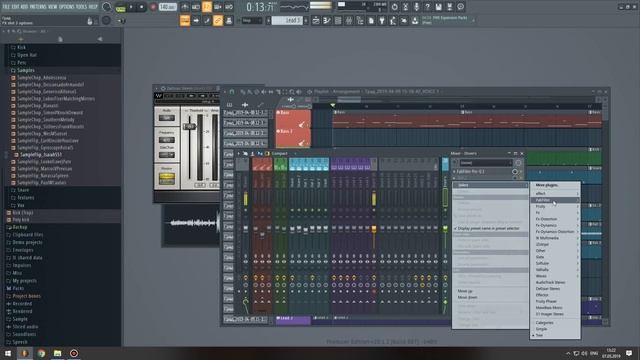Click the undo history icon

click(x=394, y=7)
